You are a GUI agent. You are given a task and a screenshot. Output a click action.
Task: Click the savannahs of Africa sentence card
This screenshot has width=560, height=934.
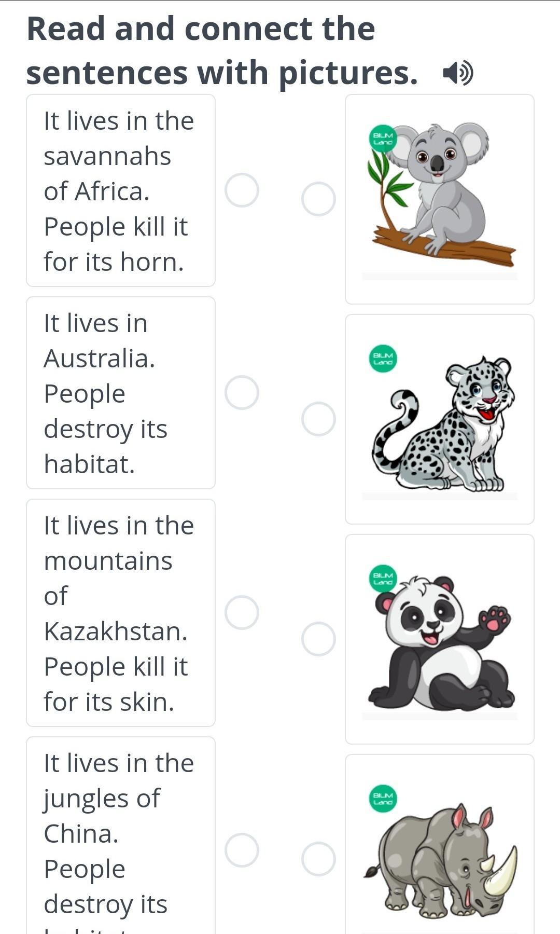coord(121,190)
